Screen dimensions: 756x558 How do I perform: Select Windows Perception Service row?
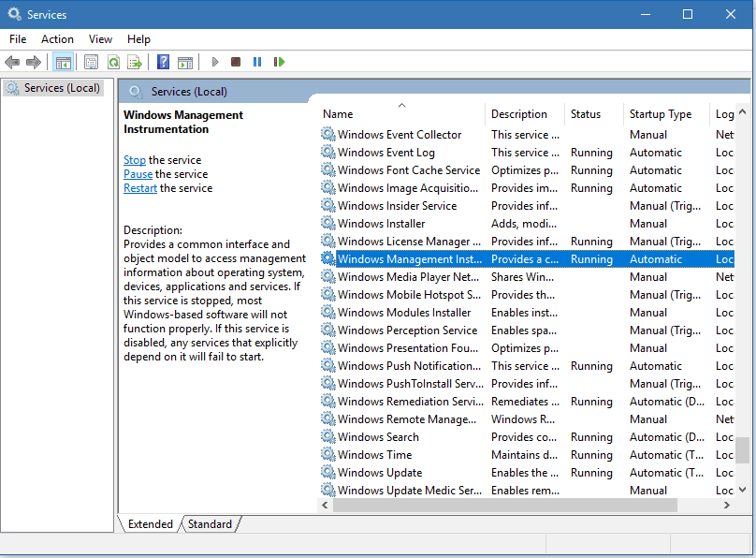click(527, 330)
